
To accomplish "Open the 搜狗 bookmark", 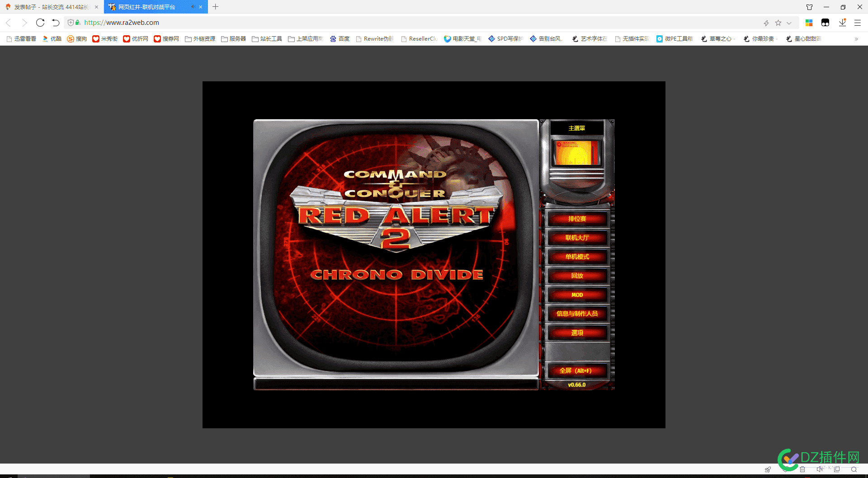I will pos(77,39).
